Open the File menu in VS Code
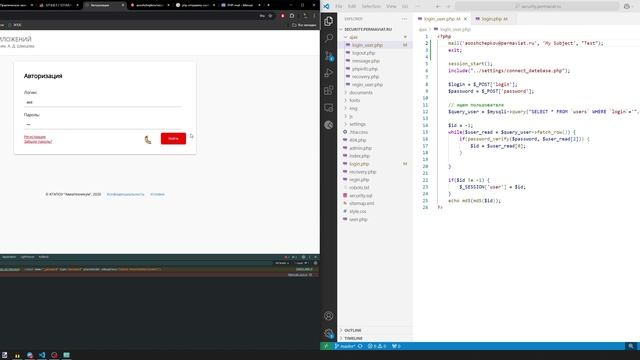Screen dimensions: 640x360 coord(338,6)
